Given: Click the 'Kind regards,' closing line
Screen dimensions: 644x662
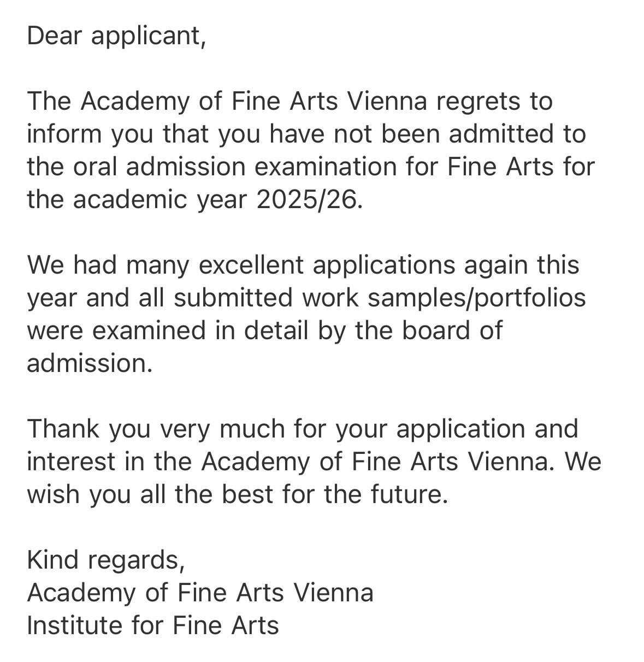Looking at the screenshot, I should (x=106, y=560).
